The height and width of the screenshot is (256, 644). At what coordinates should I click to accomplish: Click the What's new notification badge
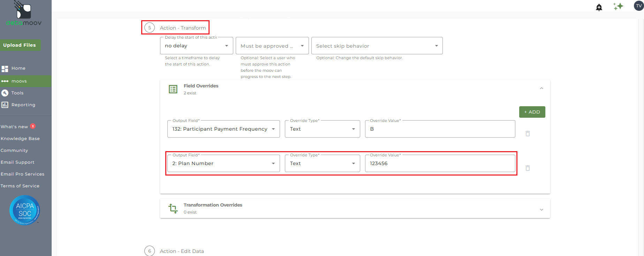33,126
